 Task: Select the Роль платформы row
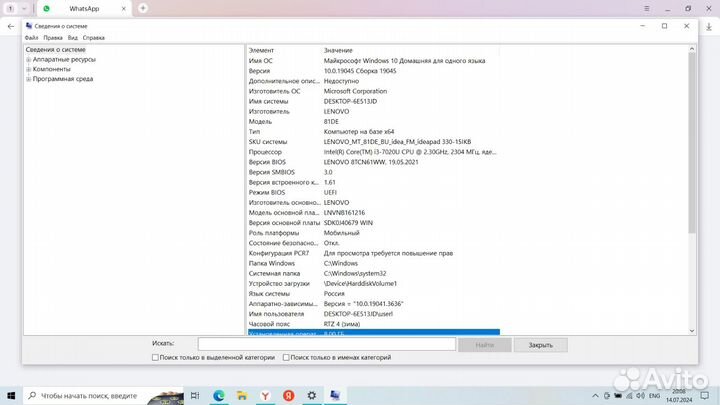(373, 232)
